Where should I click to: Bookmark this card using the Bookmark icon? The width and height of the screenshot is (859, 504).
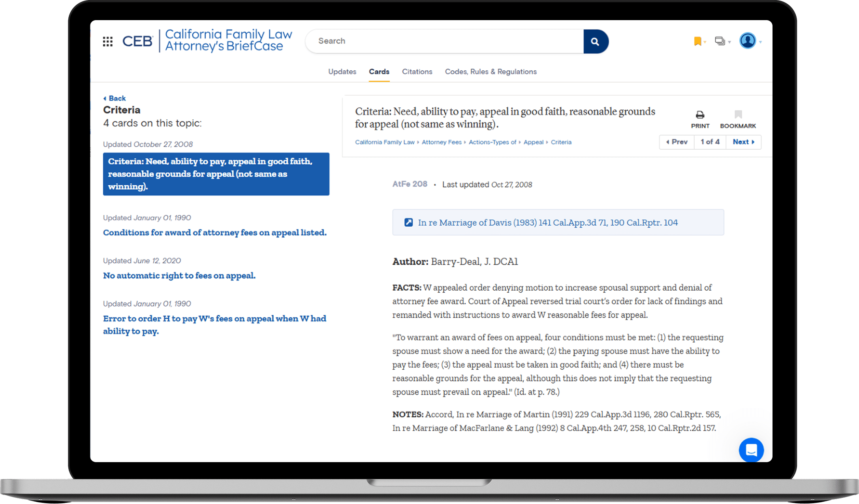pos(738,115)
